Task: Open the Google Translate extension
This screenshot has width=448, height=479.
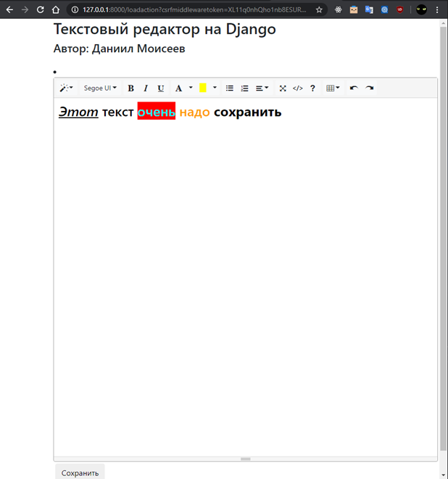Action: tap(369, 9)
